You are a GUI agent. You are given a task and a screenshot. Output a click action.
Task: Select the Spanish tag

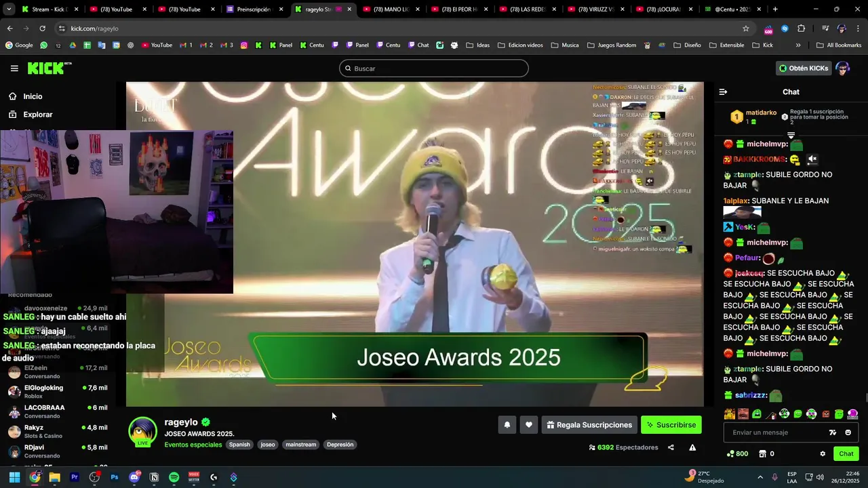[239, 445]
